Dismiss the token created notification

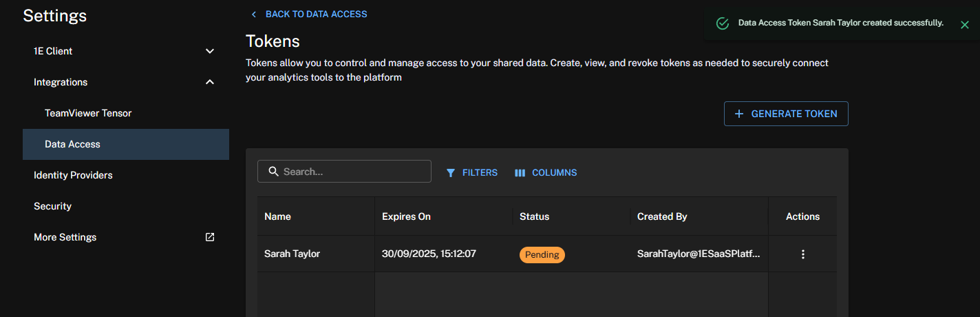964,24
